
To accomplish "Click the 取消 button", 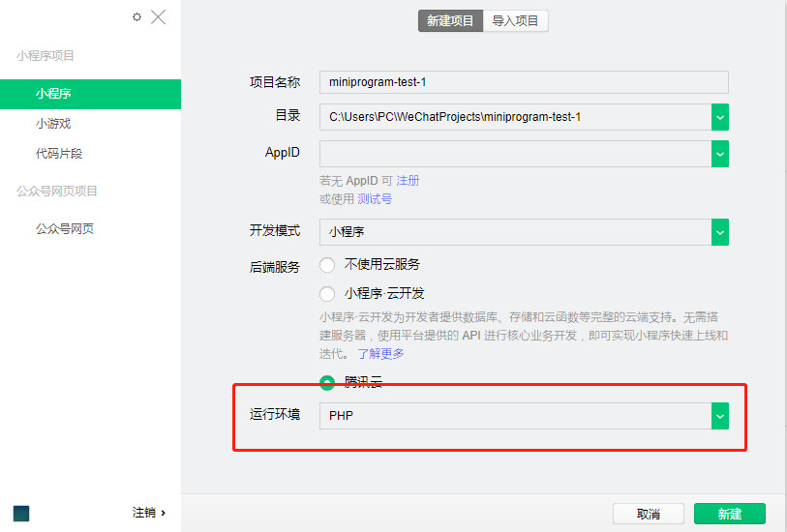I will coord(648,514).
